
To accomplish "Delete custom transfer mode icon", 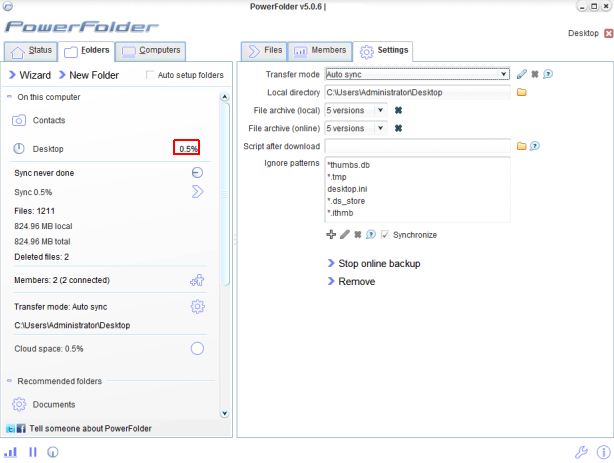I will tap(535, 74).
